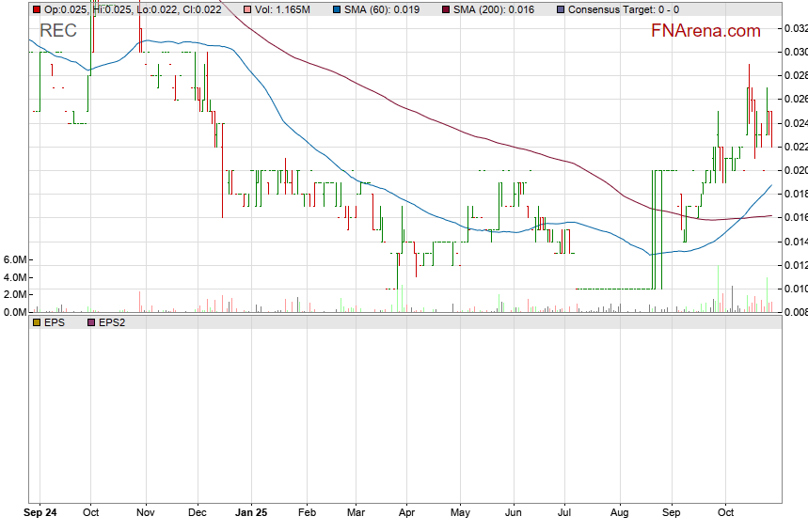The image size is (808, 532).
Task: Click the Sep 24 date axis label
Action: tap(40, 514)
